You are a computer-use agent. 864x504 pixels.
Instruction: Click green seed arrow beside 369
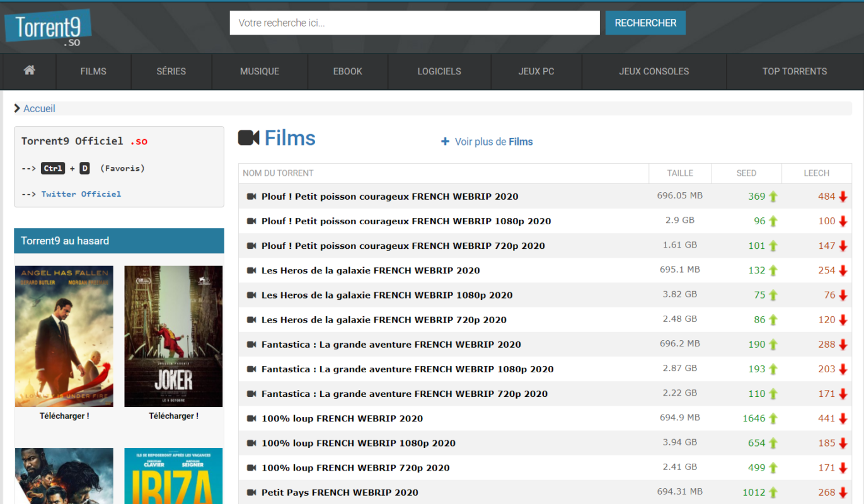click(773, 197)
